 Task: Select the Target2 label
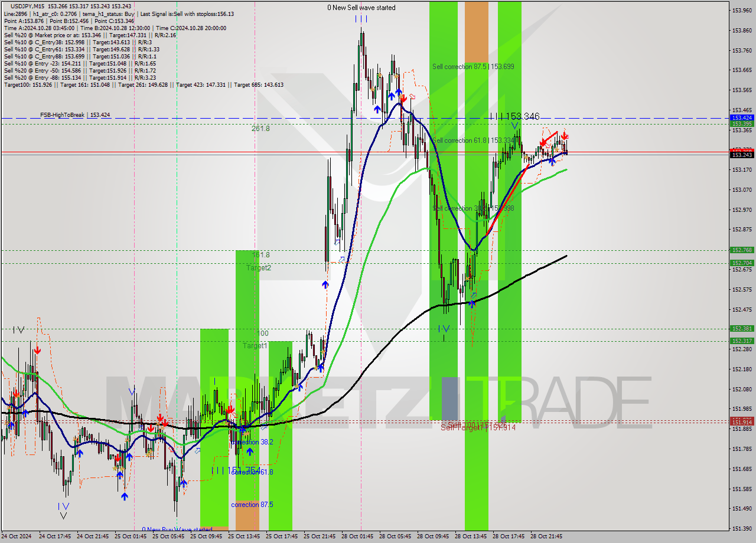pyautogui.click(x=259, y=268)
